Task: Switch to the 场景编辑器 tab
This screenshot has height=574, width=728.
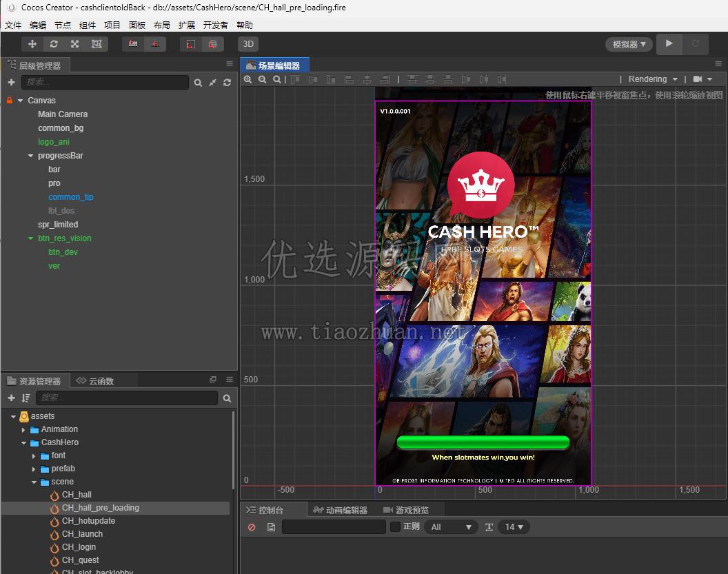Action: coord(274,65)
